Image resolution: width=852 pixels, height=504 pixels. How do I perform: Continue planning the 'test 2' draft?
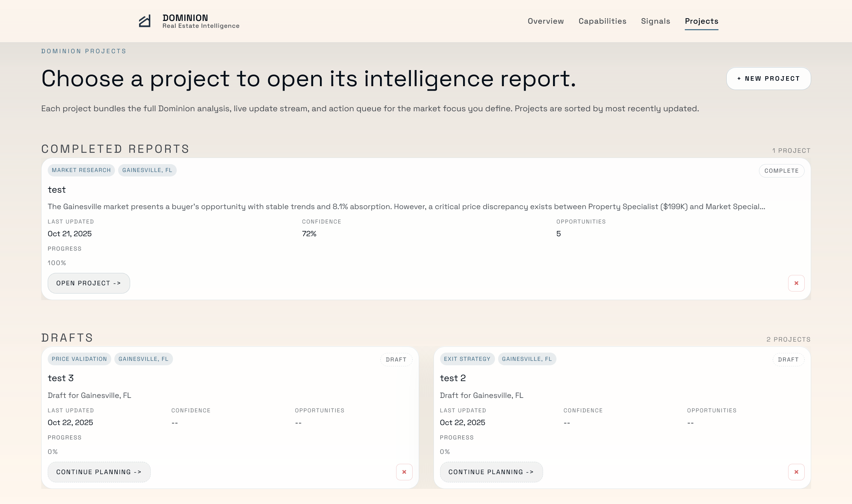coord(491,472)
